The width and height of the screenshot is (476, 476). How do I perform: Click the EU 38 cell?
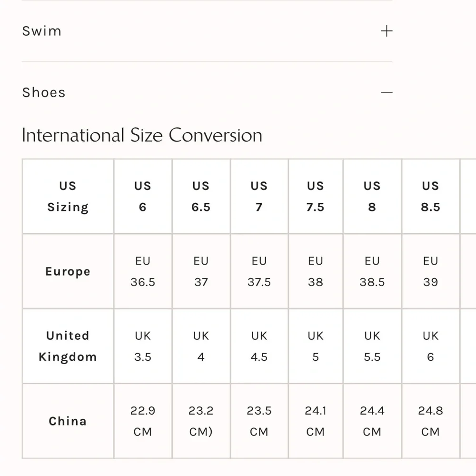click(316, 271)
